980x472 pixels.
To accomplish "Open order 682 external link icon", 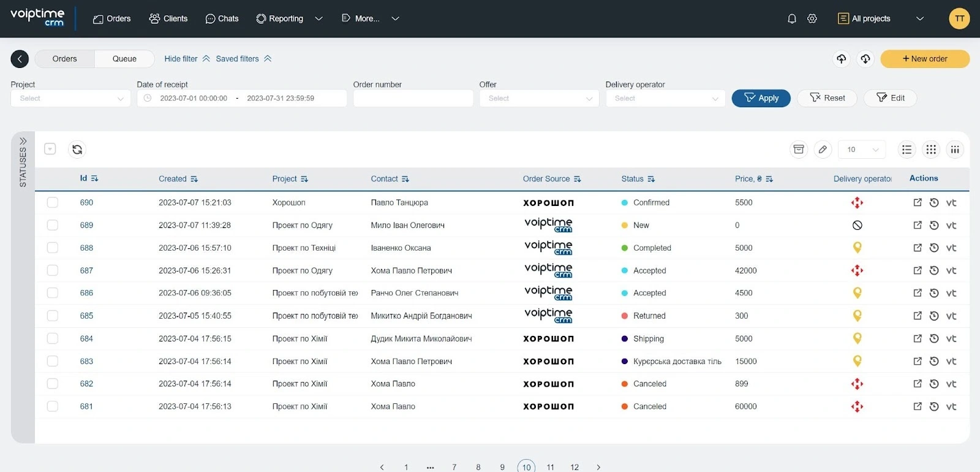I will click(x=918, y=384).
